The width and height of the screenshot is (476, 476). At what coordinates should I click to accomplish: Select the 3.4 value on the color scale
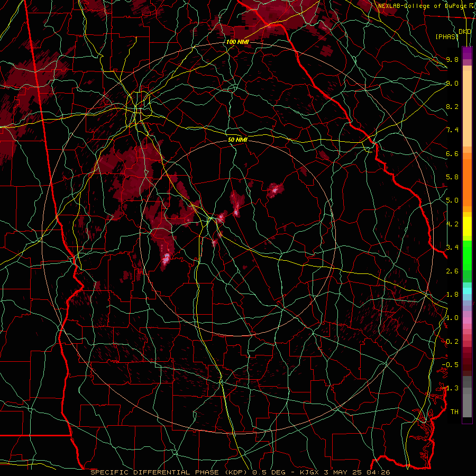coord(452,248)
